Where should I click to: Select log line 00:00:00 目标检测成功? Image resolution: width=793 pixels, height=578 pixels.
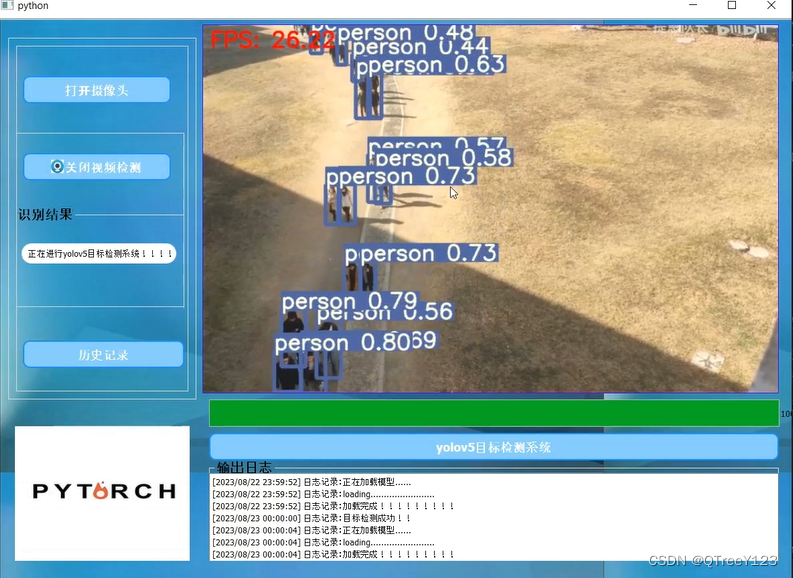coord(312,518)
